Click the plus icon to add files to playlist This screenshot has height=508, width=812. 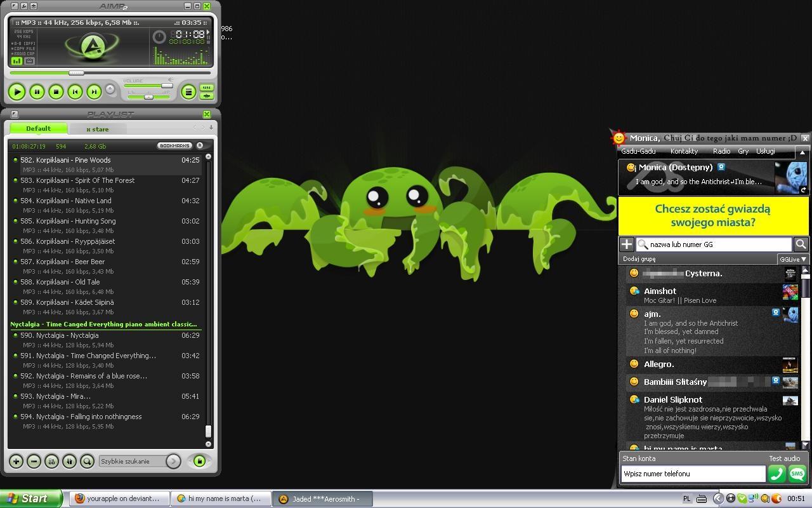(16, 462)
